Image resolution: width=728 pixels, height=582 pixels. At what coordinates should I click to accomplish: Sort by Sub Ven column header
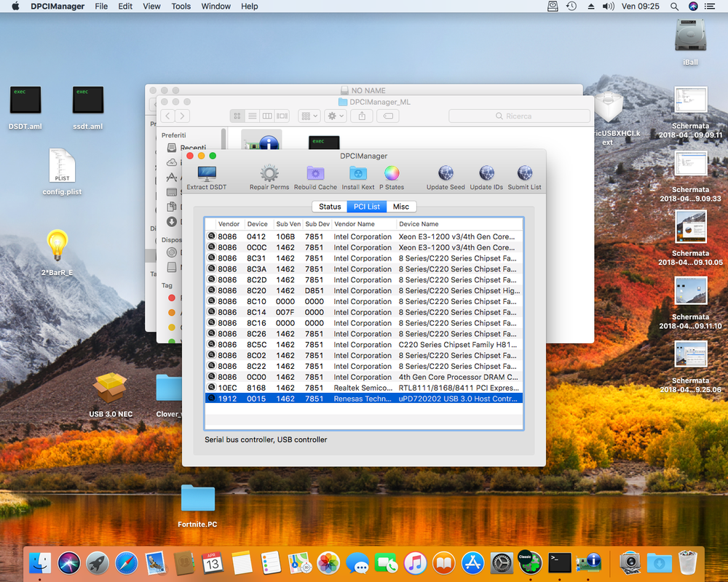pos(288,223)
